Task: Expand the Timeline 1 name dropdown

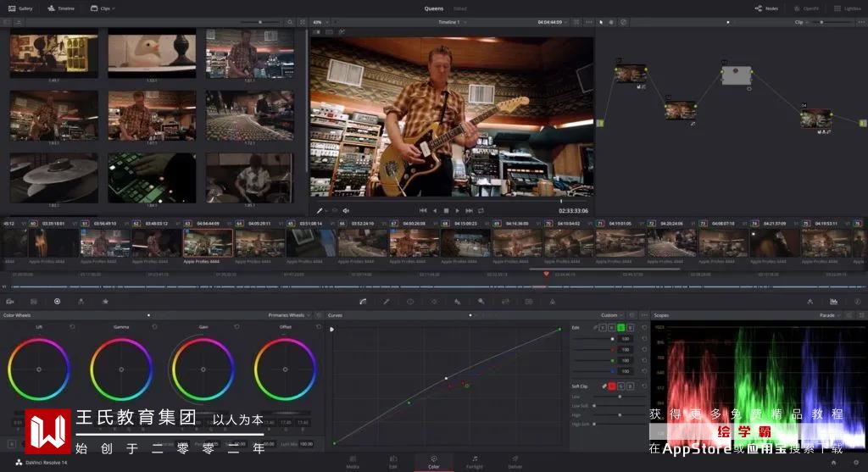Action: [x=453, y=22]
